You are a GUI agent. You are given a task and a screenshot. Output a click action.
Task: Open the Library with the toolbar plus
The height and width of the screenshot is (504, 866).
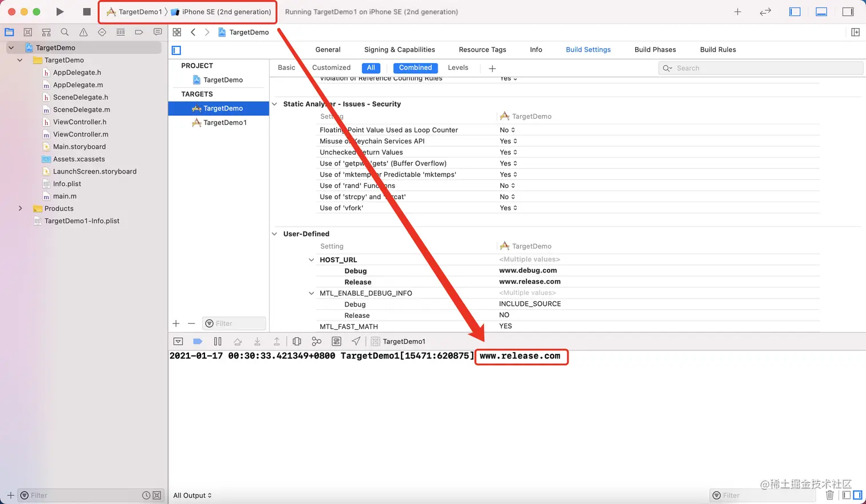(x=738, y=11)
